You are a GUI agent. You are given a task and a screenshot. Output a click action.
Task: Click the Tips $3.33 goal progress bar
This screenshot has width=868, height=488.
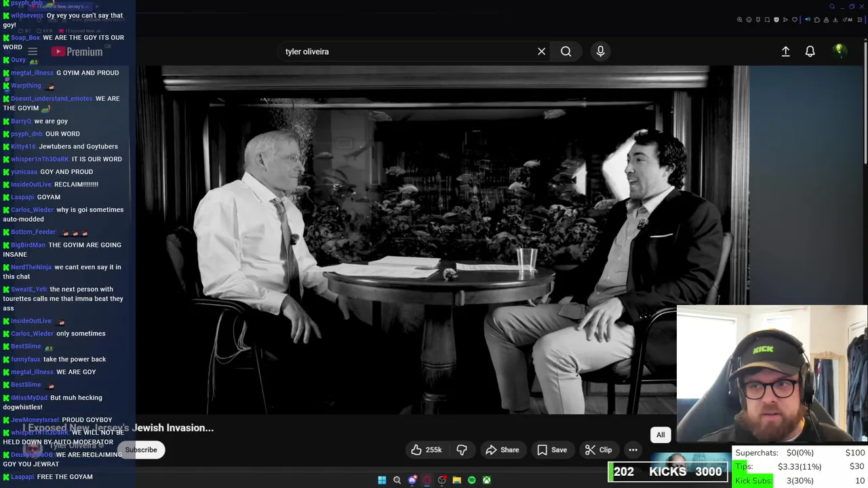pyautogui.click(x=800, y=466)
